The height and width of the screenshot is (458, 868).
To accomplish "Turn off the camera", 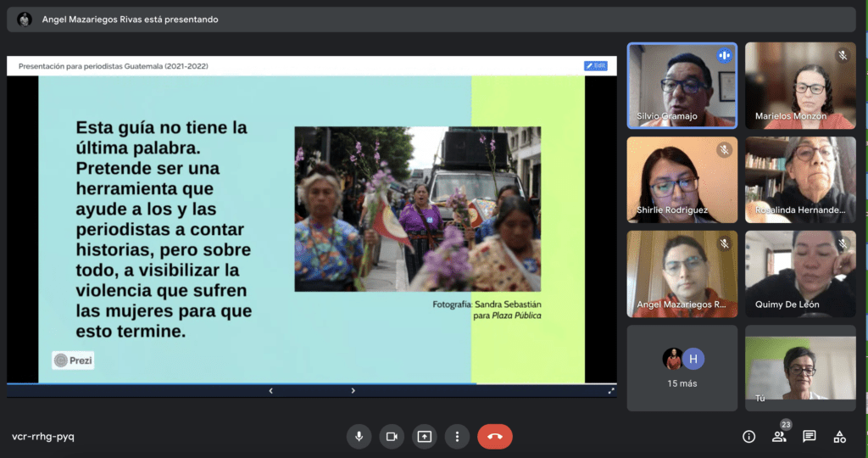I will coord(392,436).
